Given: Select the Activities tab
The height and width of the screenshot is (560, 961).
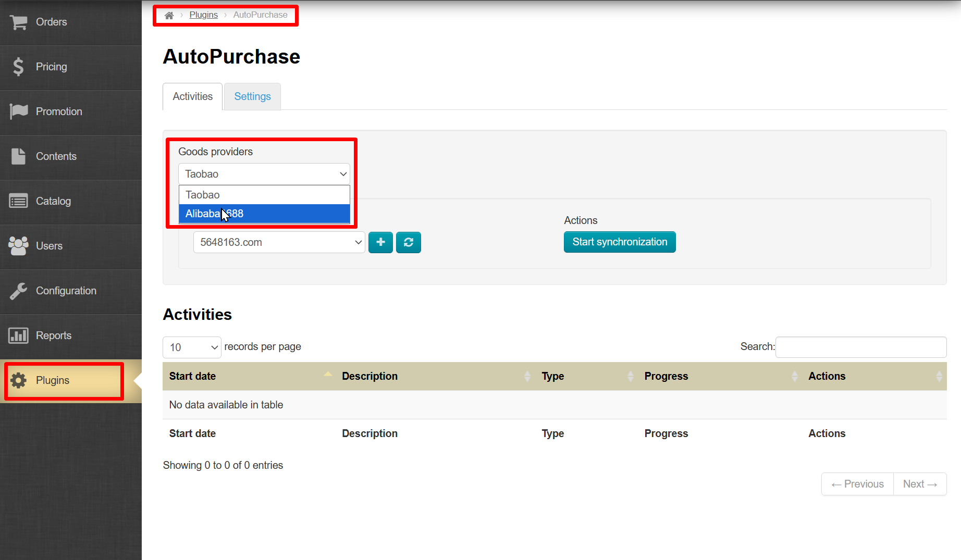Looking at the screenshot, I should [x=192, y=96].
